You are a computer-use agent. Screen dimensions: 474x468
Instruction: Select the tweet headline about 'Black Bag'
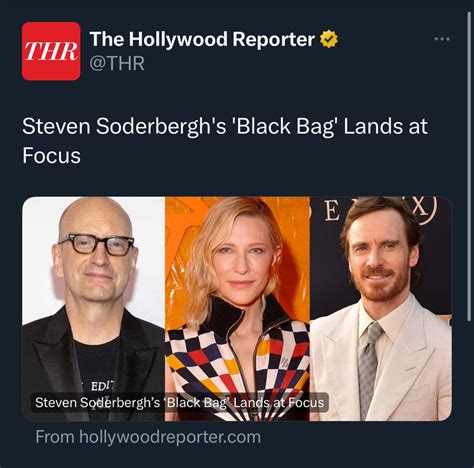(225, 141)
